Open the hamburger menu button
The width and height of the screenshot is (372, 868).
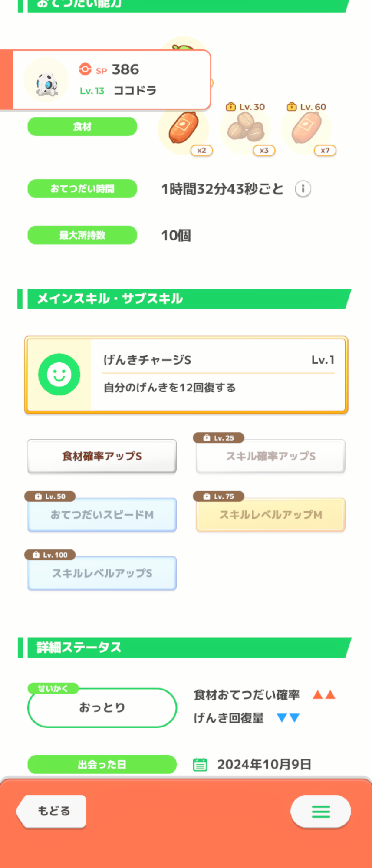(x=321, y=811)
